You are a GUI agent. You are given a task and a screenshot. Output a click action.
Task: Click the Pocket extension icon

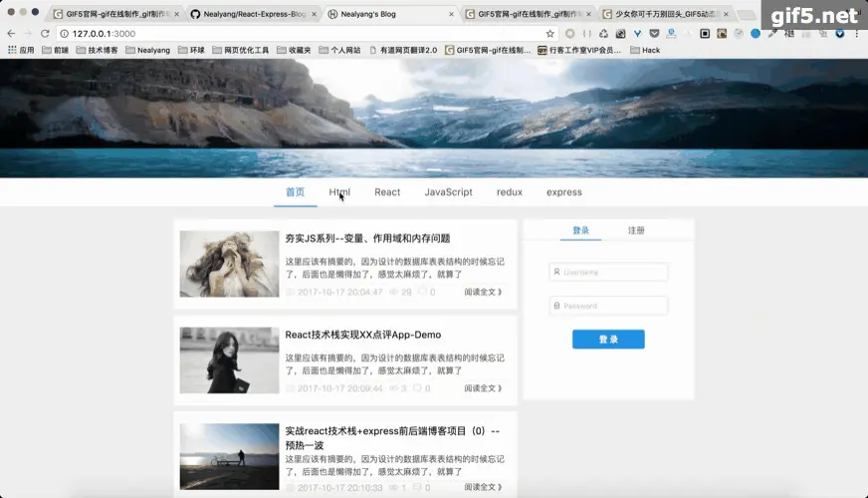pos(654,34)
